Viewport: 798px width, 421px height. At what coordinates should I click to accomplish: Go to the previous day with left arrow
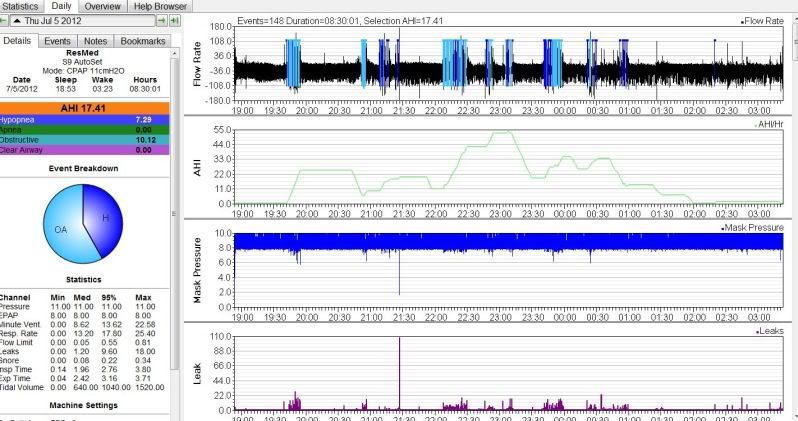coord(3,21)
